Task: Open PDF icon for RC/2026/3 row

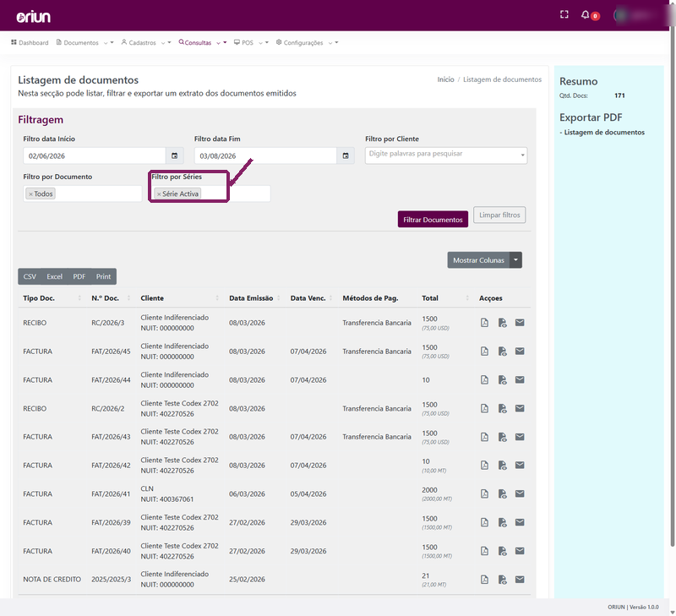Action: (x=484, y=323)
